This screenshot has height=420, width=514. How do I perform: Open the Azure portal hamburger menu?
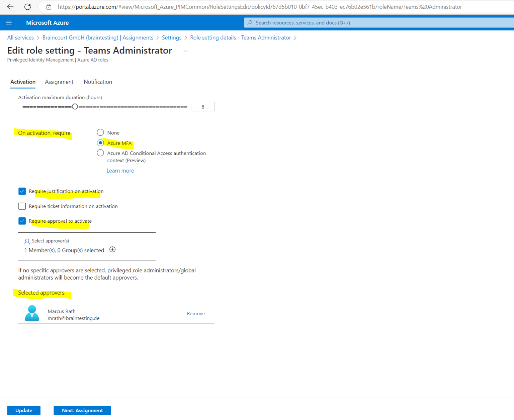coord(9,22)
